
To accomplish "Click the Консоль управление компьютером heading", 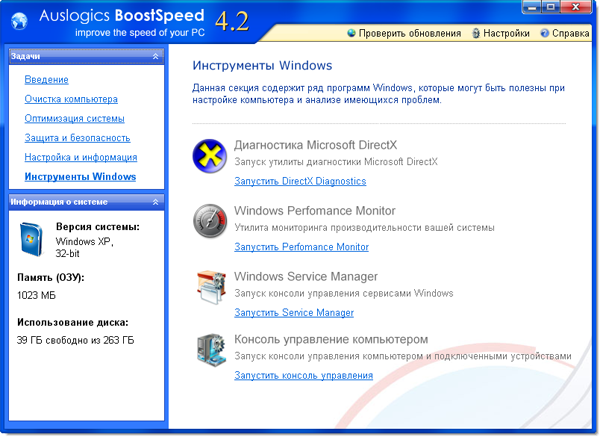I will pyautogui.click(x=331, y=339).
